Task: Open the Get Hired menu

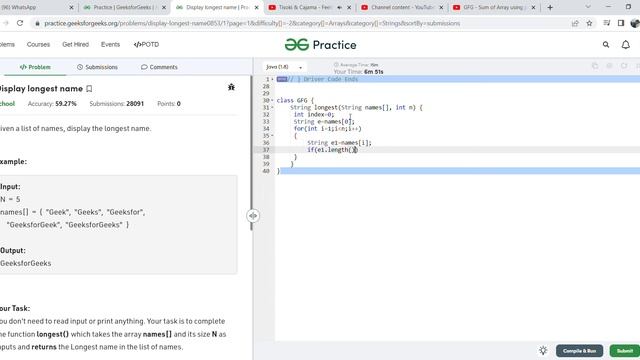Action: pos(76,44)
